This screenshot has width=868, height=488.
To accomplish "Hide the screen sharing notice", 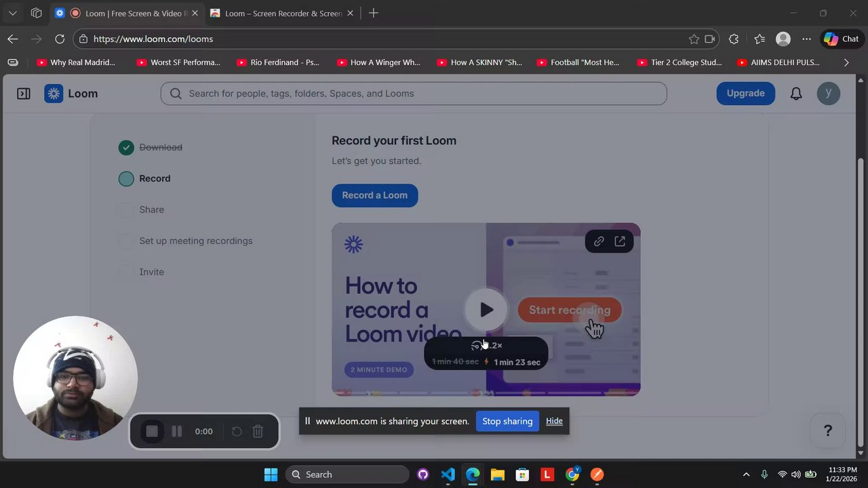I will 554,421.
